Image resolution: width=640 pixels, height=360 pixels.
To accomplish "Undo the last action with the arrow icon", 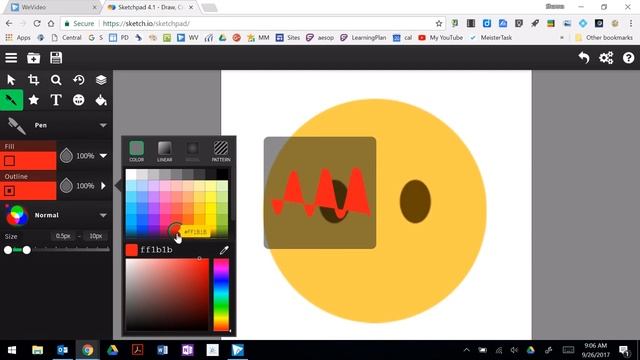I will 584,58.
